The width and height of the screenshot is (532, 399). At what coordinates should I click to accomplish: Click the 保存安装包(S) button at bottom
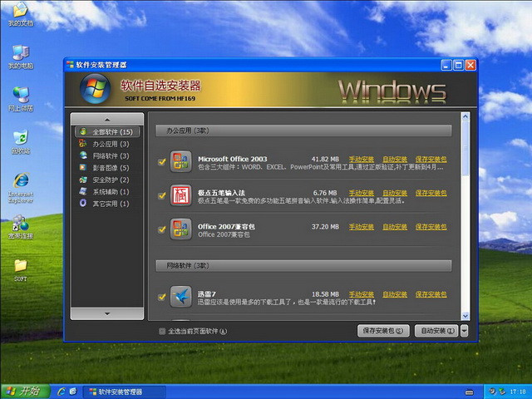point(383,331)
